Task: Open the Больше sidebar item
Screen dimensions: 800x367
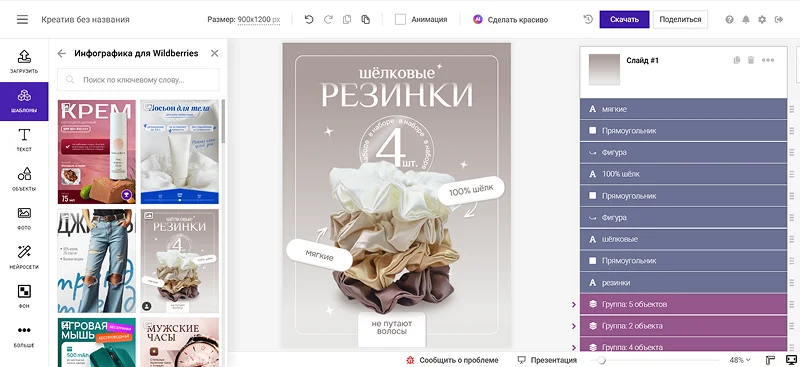Action: 24,336
